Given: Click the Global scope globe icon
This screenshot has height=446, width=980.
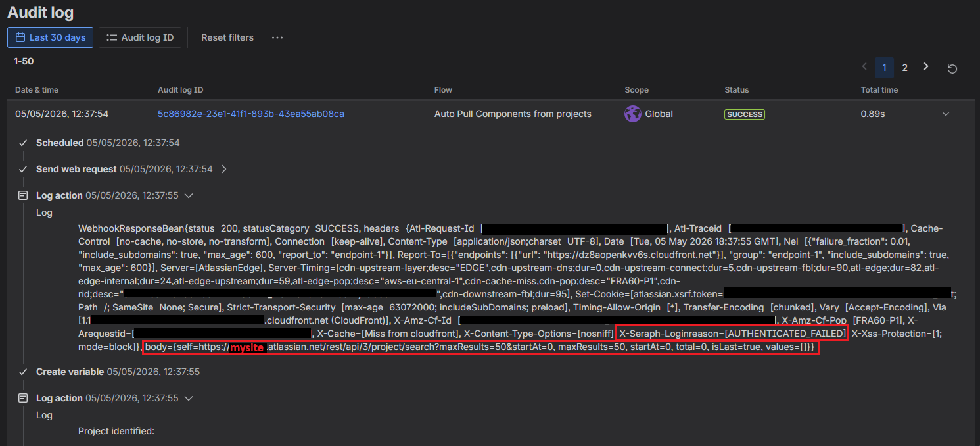Looking at the screenshot, I should [x=633, y=114].
